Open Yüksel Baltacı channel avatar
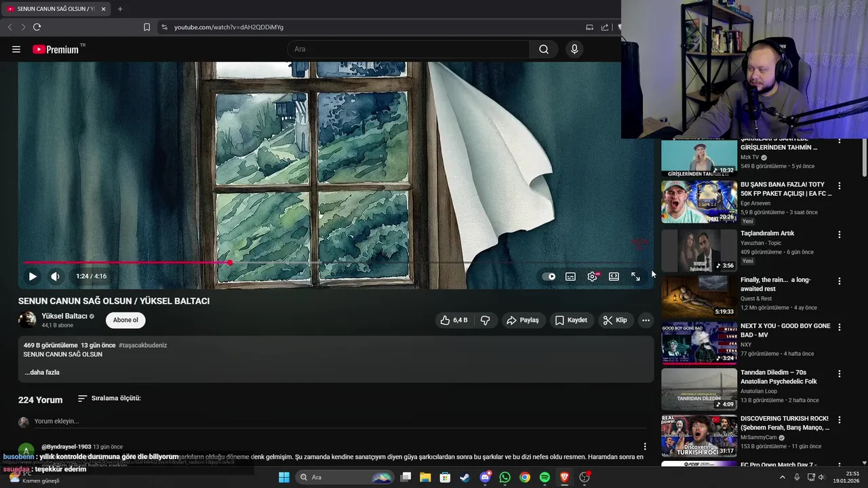This screenshot has height=488, width=868. click(x=27, y=320)
